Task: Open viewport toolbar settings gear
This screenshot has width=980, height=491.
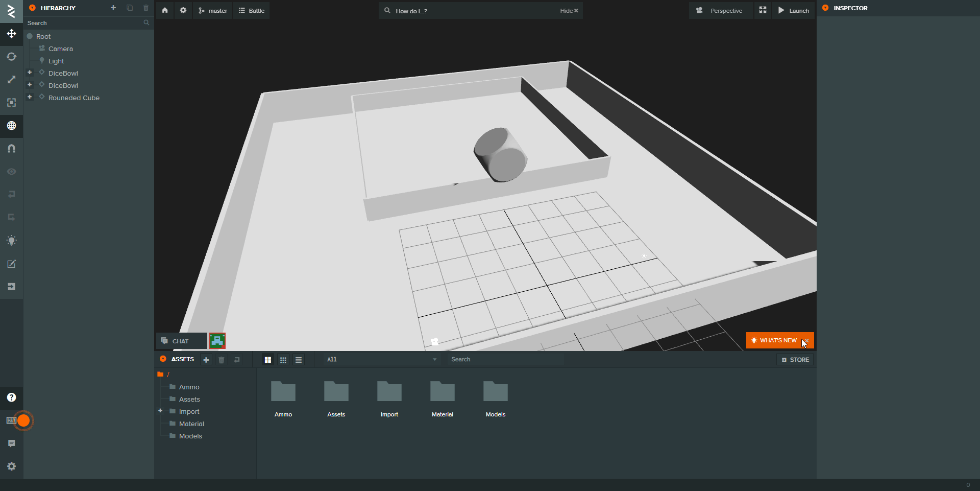Action: tap(183, 10)
